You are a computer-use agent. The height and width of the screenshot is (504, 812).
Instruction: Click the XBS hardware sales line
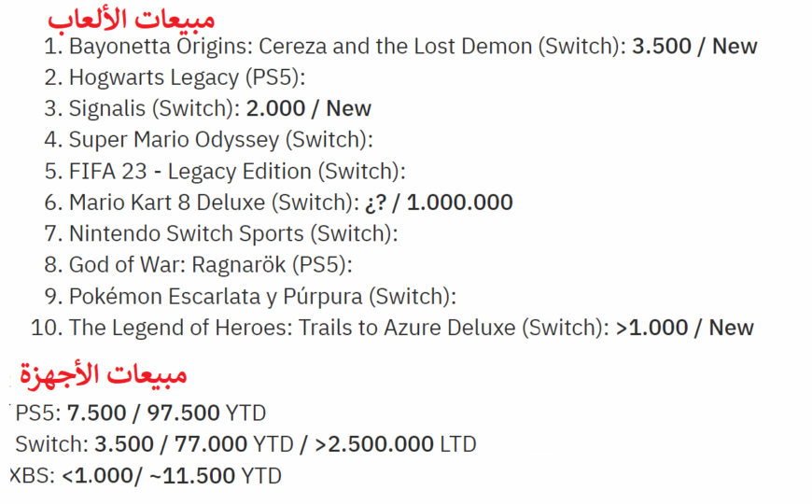[146, 476]
